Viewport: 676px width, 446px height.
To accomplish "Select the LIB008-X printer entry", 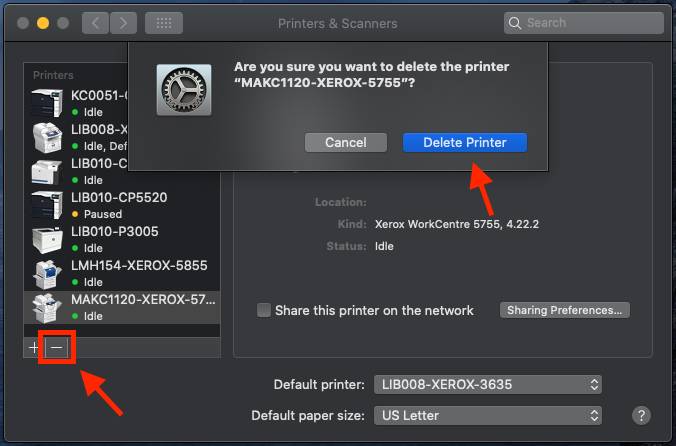I will 99,136.
